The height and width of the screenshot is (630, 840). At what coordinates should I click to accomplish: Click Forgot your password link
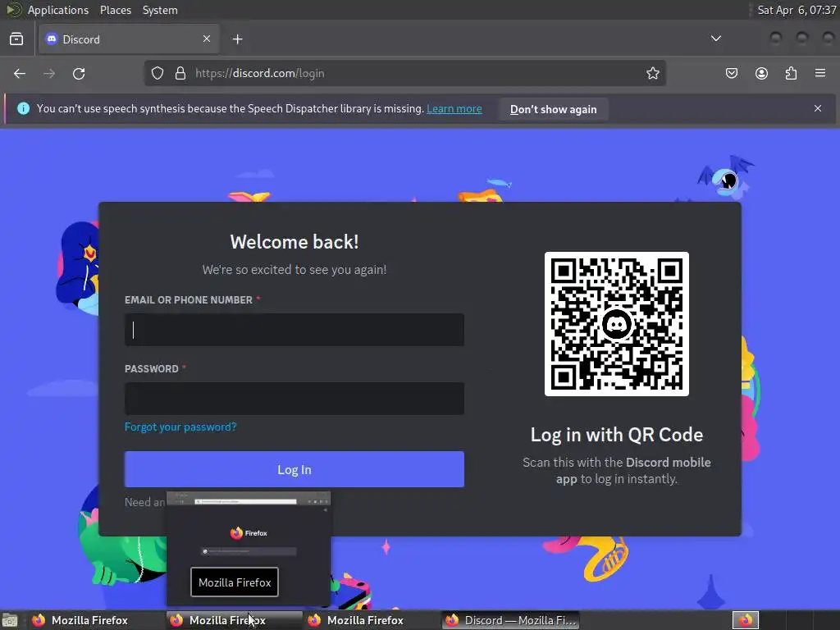point(180,427)
